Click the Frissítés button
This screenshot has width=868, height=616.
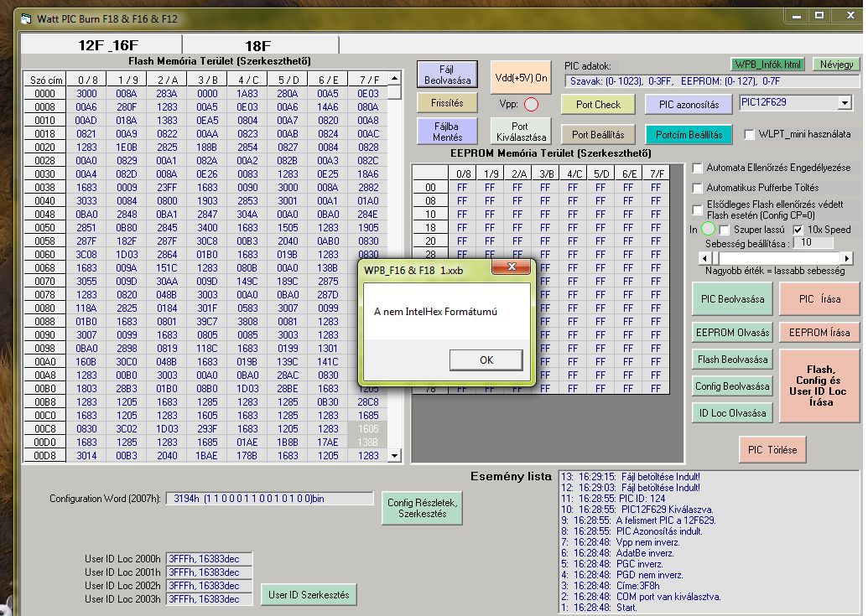[447, 103]
